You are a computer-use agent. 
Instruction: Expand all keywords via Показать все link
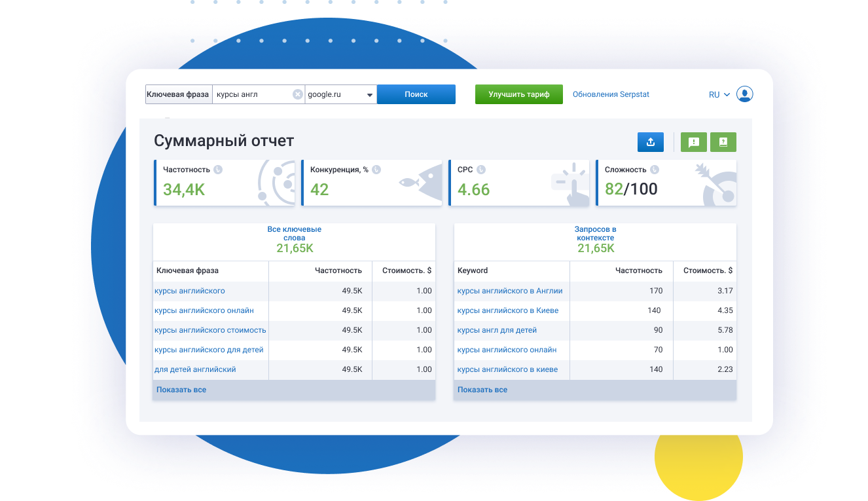point(181,389)
